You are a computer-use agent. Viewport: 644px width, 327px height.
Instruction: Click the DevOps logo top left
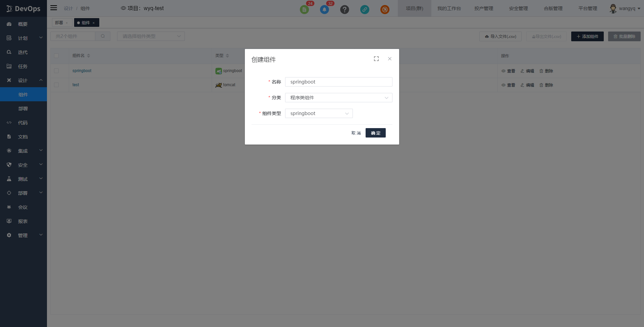click(x=23, y=8)
